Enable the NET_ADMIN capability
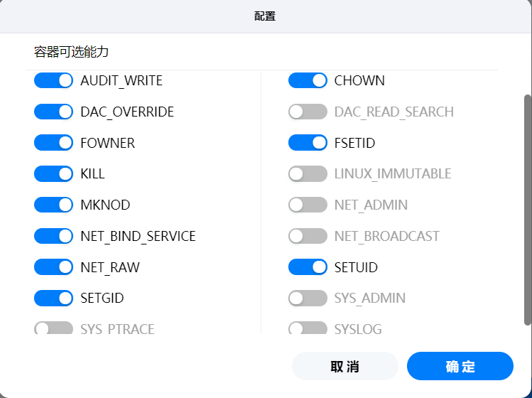532x398 pixels. pyautogui.click(x=308, y=205)
